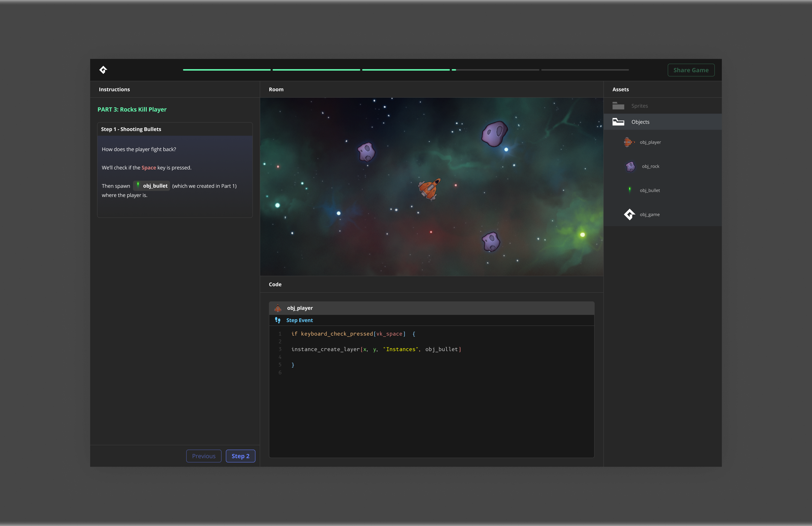The width and height of the screenshot is (812, 526).
Task: Click the obj_bullet chip in instructions
Action: [152, 186]
